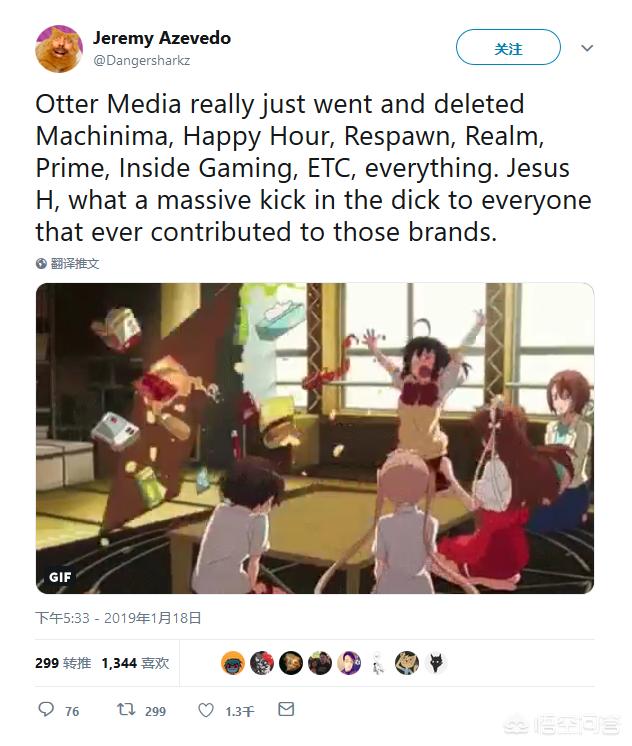The height and width of the screenshot is (746, 632).
Task: Click the purple-haired liker avatar
Action: tap(349, 663)
